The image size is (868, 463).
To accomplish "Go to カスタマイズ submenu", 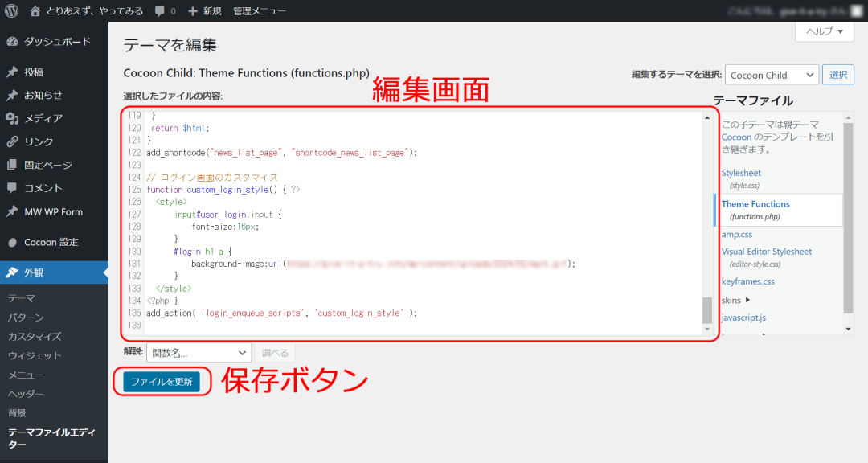I will pyautogui.click(x=35, y=337).
